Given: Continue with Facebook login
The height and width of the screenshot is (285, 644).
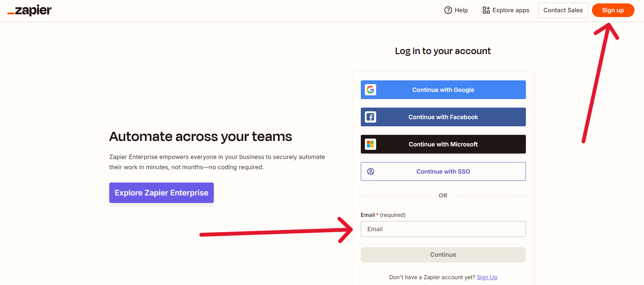Looking at the screenshot, I should point(443,117).
